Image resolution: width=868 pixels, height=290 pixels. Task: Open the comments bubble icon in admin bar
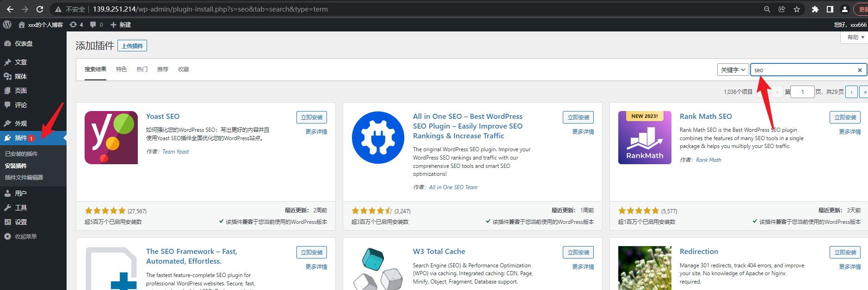(96, 25)
